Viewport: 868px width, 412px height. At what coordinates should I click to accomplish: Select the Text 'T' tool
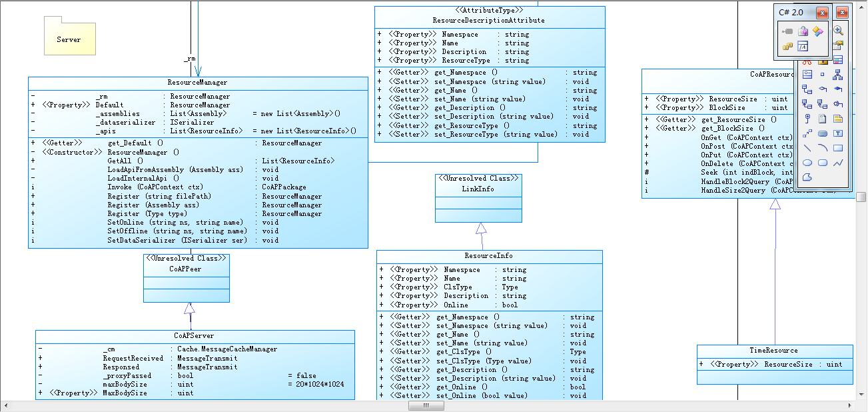838,133
